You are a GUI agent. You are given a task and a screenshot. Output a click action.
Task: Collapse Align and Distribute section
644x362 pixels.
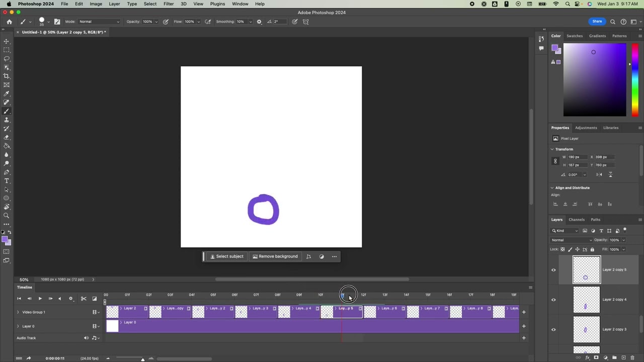(552, 188)
